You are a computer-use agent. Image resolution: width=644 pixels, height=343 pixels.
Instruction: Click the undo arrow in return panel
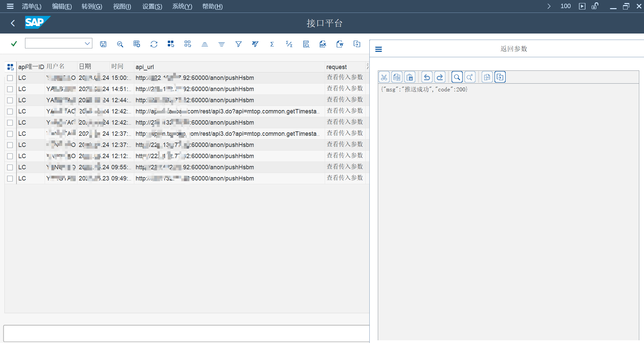coord(427,77)
